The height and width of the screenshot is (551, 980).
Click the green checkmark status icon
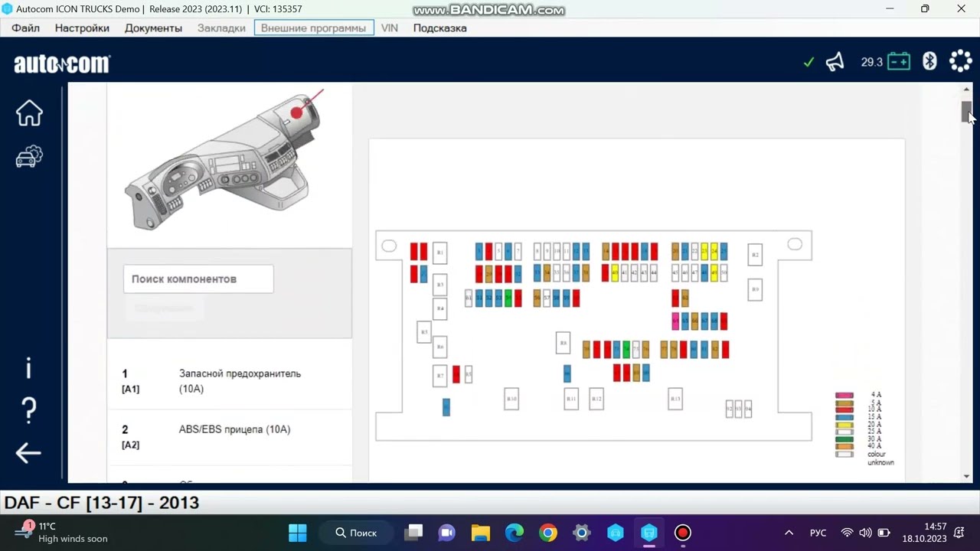[x=808, y=62]
